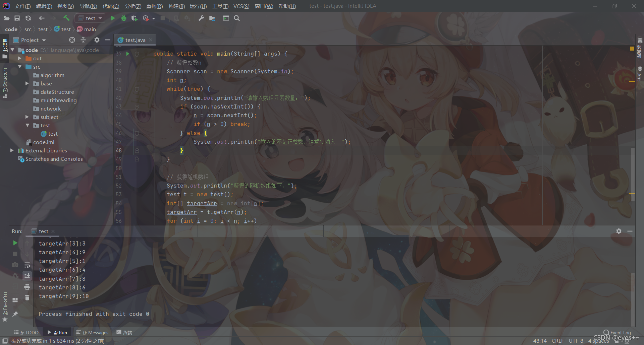The image size is (644, 345).
Task: Click CRLF line separator in status bar
Action: point(557,341)
